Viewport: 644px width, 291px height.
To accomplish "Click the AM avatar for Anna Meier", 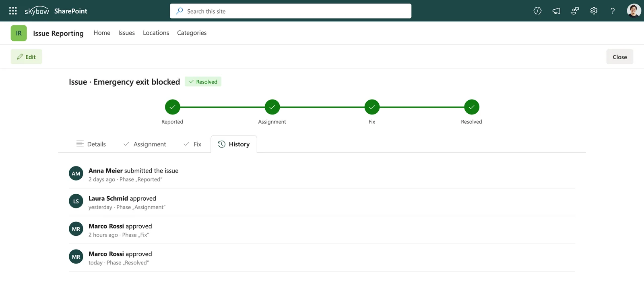I will coord(76,173).
